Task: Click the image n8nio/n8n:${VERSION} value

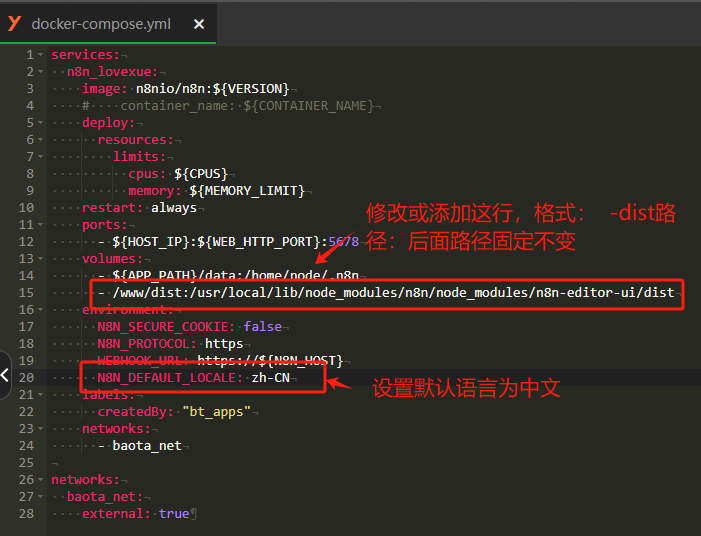Action: [212, 89]
